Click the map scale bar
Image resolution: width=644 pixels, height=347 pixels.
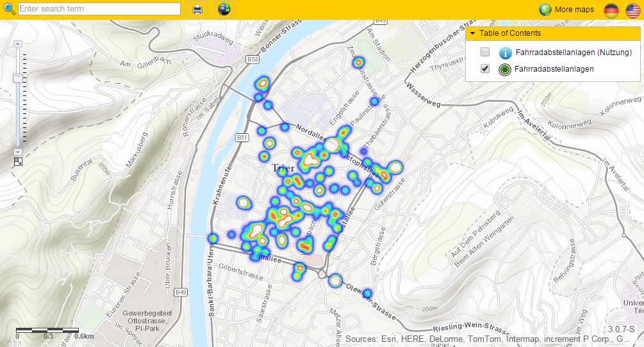[47, 330]
